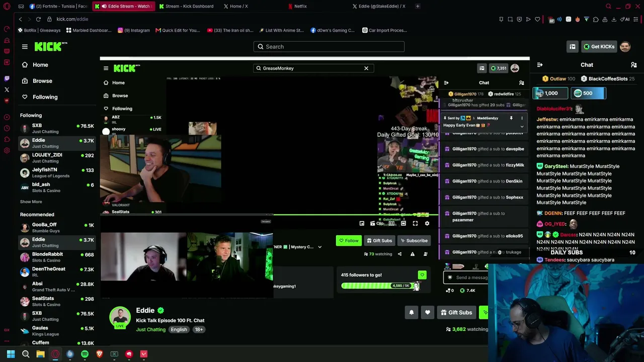The height and width of the screenshot is (362, 644).
Task: Open the Opera AI assistant
Action: pos(625,19)
